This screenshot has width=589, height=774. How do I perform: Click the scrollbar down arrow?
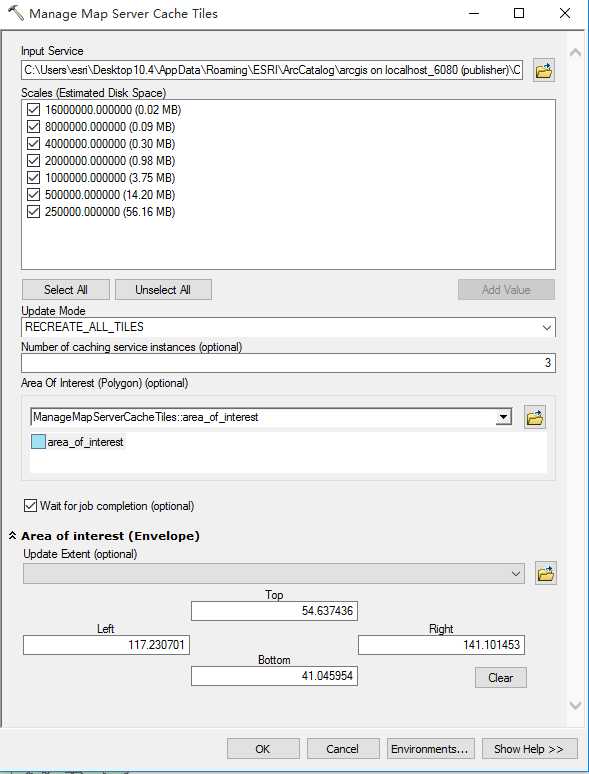pyautogui.click(x=575, y=706)
